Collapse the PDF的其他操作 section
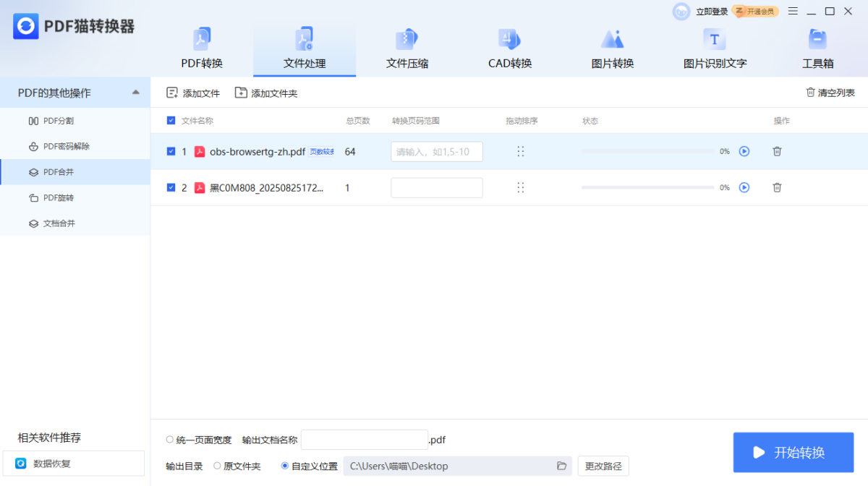The width and height of the screenshot is (868, 486). (135, 93)
